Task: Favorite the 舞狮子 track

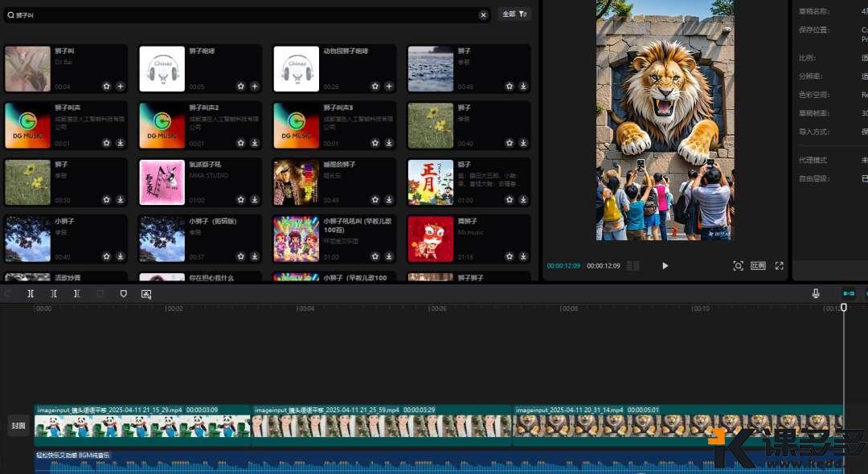Action: (510, 256)
